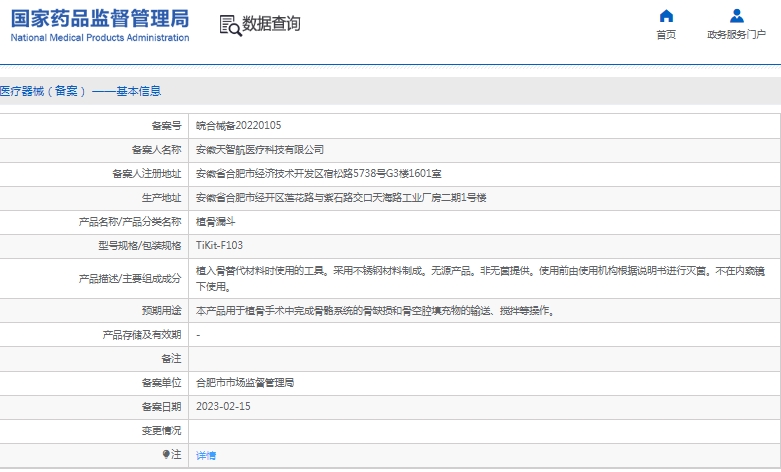This screenshot has height=472, width=781.
Task: Click the home (首页) house icon
Action: 666,16
